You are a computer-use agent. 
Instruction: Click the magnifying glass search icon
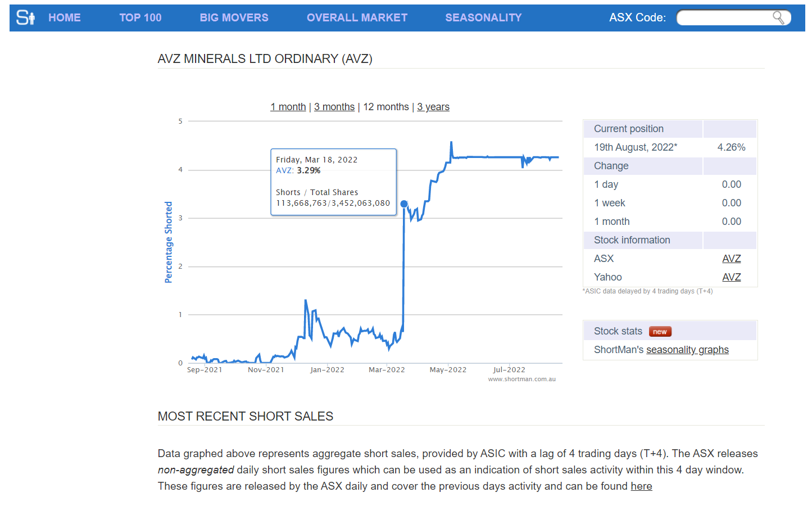coord(778,17)
